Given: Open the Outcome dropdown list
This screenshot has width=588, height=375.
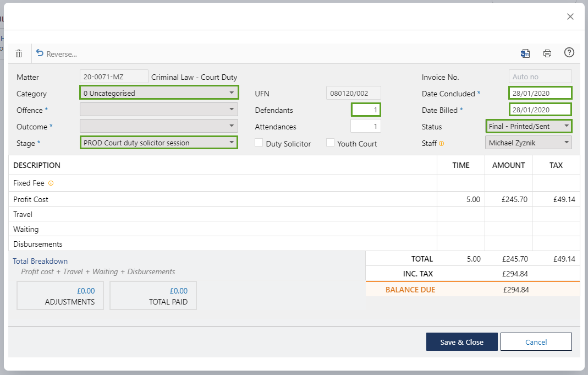Looking at the screenshot, I should pyautogui.click(x=159, y=126).
